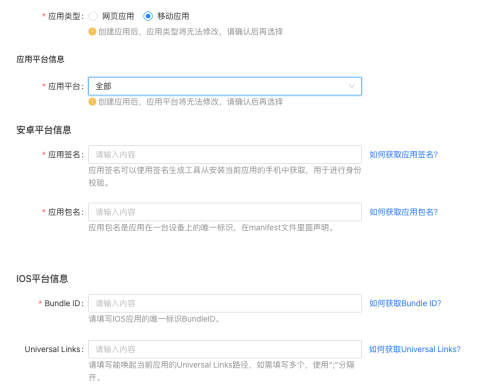Open the 如何获取应用包名? help link

(x=403, y=212)
